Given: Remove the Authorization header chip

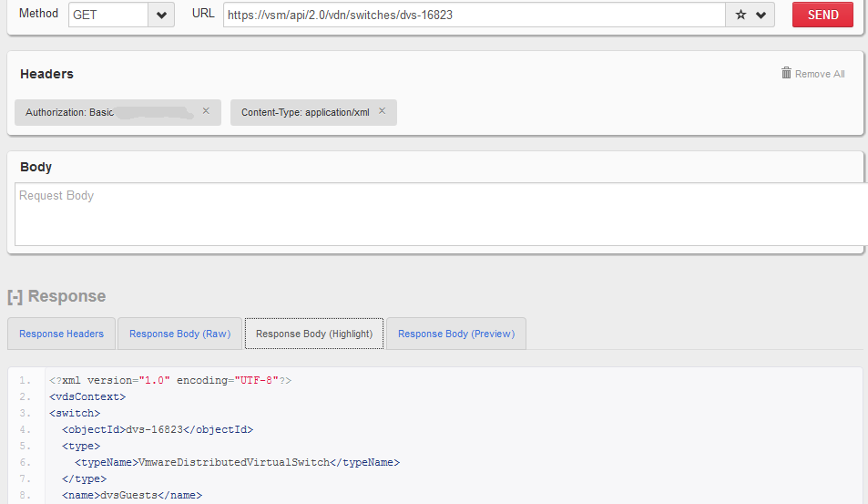Looking at the screenshot, I should point(206,111).
